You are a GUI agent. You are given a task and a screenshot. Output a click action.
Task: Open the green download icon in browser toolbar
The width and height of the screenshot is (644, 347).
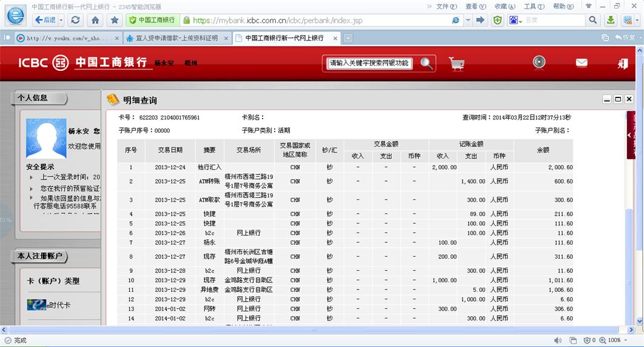(x=611, y=20)
